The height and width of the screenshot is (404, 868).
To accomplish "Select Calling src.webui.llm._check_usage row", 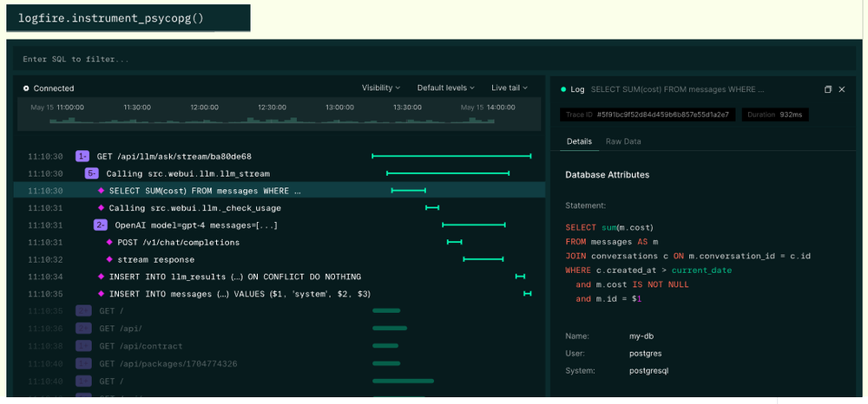I will [x=279, y=208].
